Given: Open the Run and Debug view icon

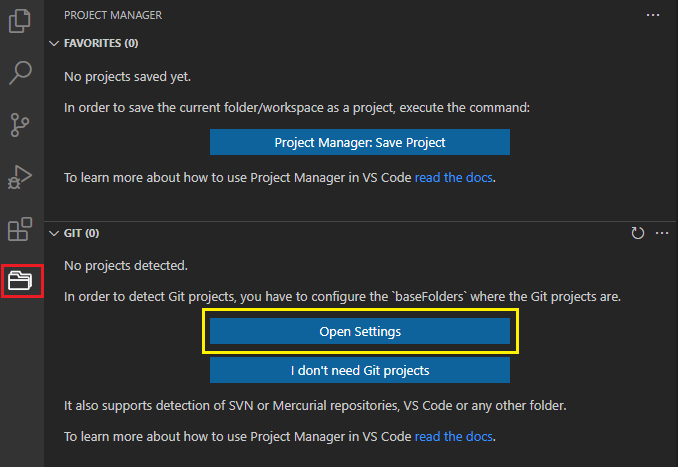Looking at the screenshot, I should pos(20,177).
